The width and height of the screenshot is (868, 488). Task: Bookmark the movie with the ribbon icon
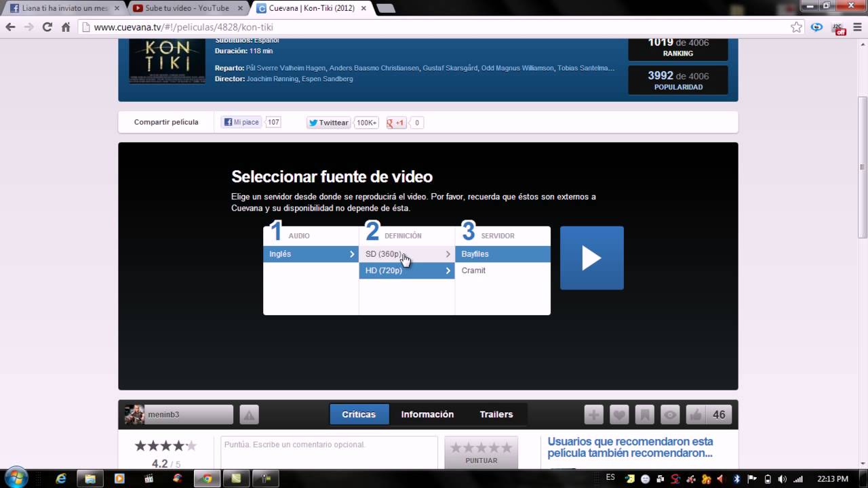point(644,415)
